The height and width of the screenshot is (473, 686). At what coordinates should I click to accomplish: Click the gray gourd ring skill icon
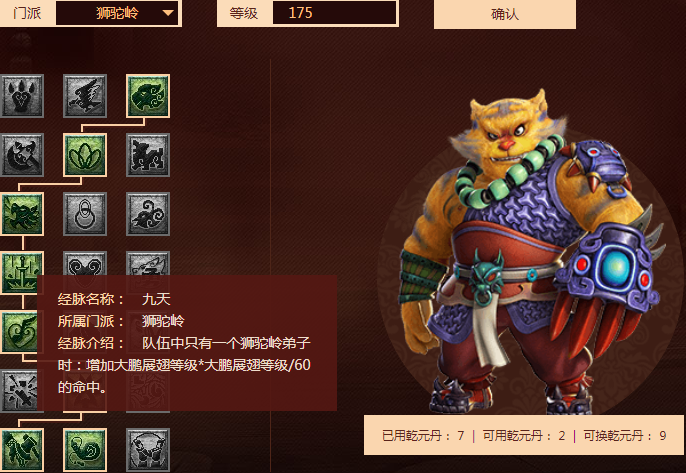click(85, 214)
